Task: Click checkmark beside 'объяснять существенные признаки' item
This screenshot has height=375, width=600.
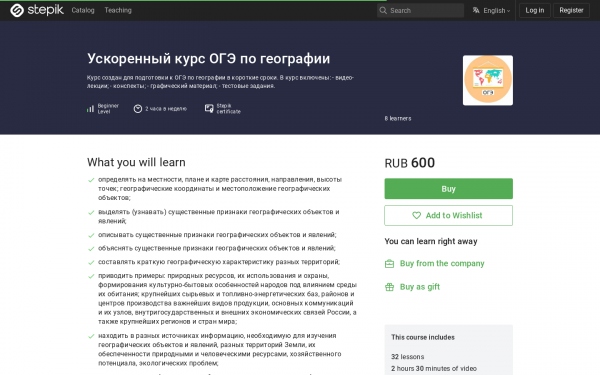Action: pos(91,249)
